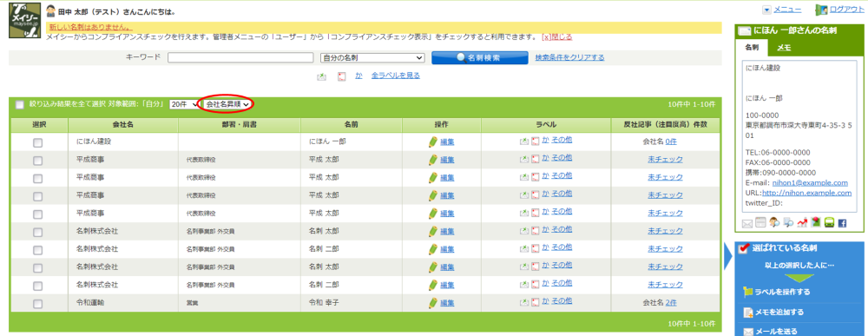Open the メニュー menu at top right
Screen dimensions: 868x336
click(x=782, y=10)
